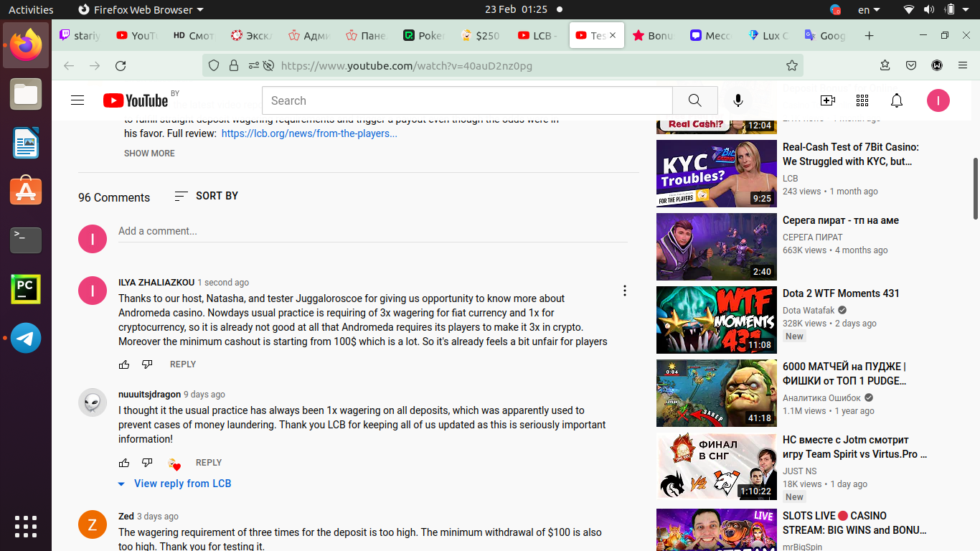Open Telegram from the dock
Image resolution: width=980 pixels, height=551 pixels.
[26, 338]
